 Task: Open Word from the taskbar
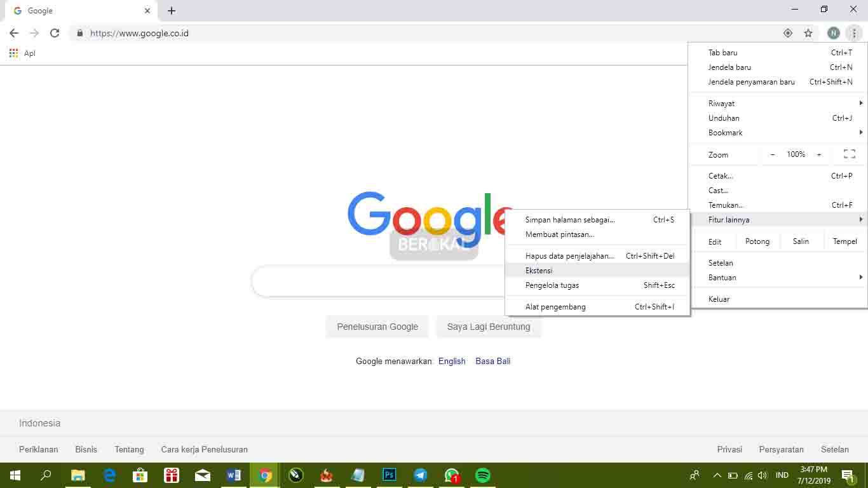(x=233, y=475)
